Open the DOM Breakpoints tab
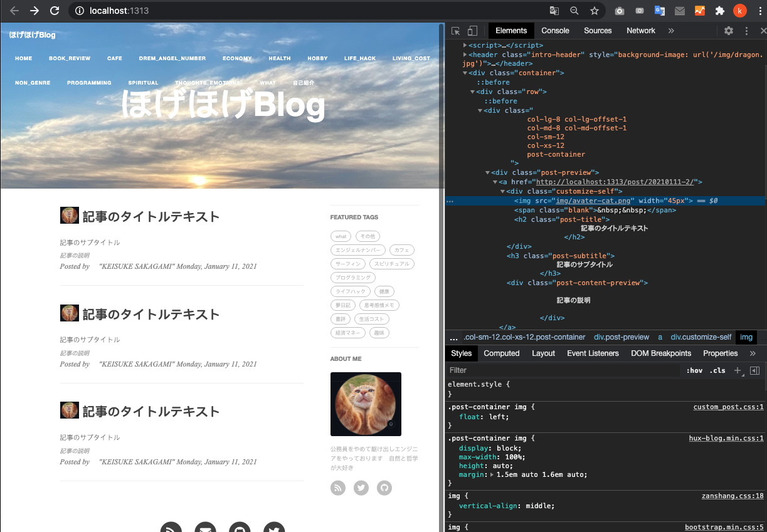The height and width of the screenshot is (532, 767). [x=661, y=353]
